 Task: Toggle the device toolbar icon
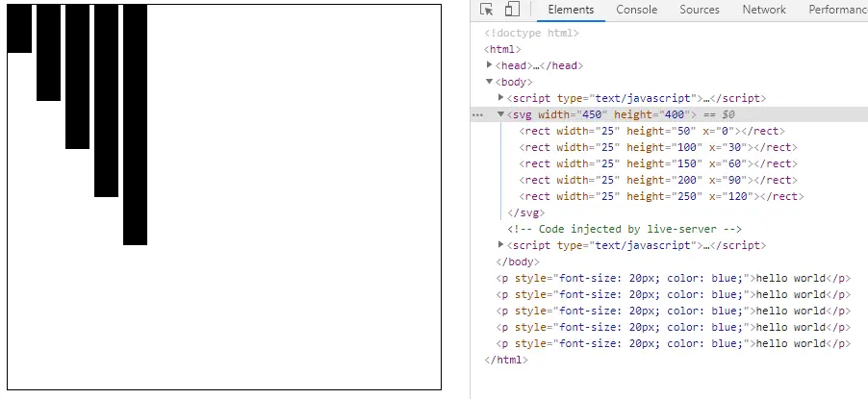[512, 10]
